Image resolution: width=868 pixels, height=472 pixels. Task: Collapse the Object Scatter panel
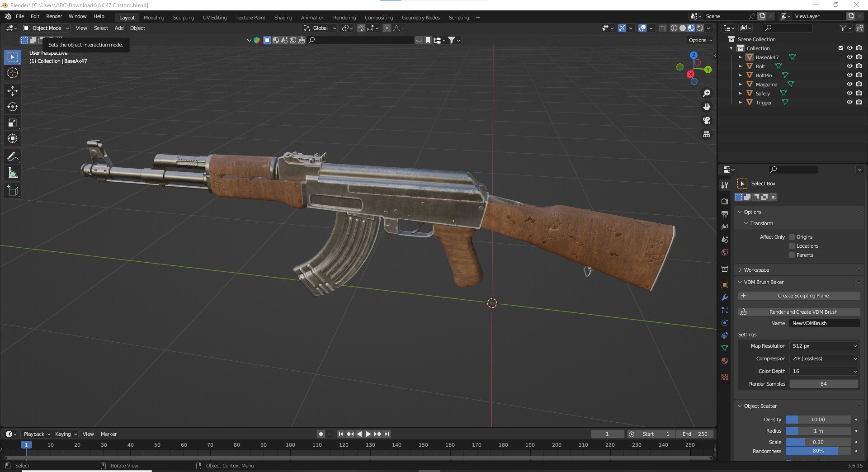coord(760,406)
